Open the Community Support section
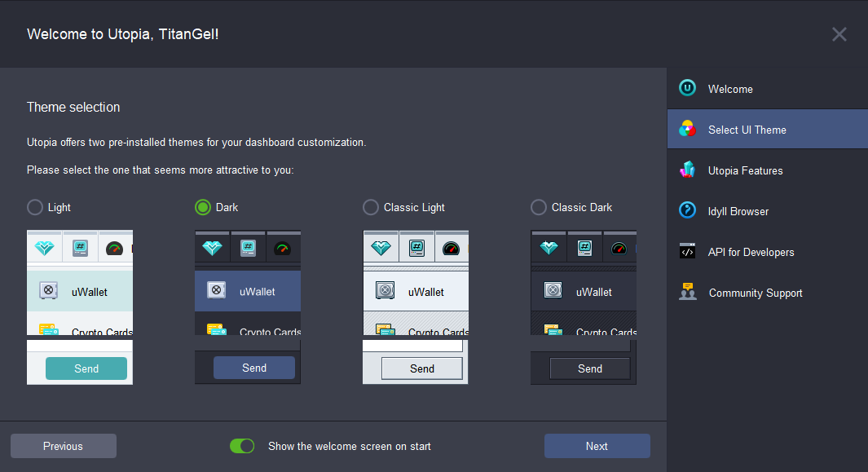This screenshot has height=472, width=868. coord(767,293)
